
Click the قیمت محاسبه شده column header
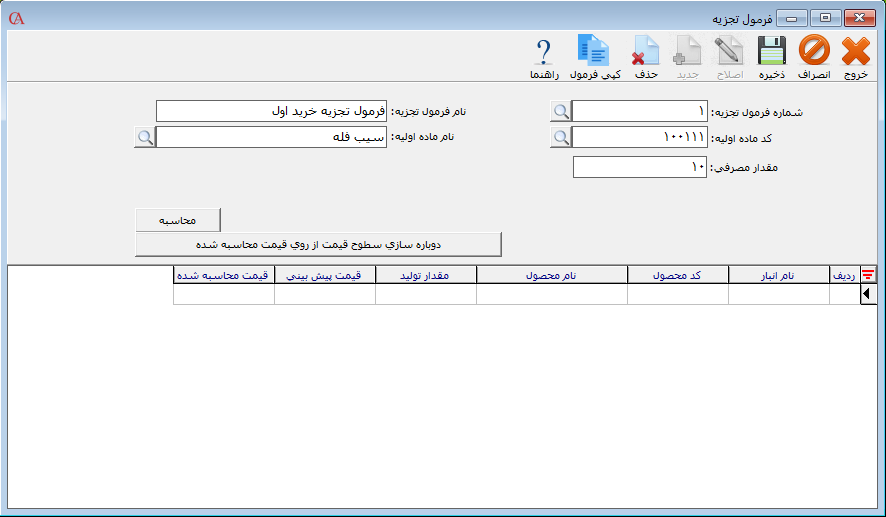point(223,275)
